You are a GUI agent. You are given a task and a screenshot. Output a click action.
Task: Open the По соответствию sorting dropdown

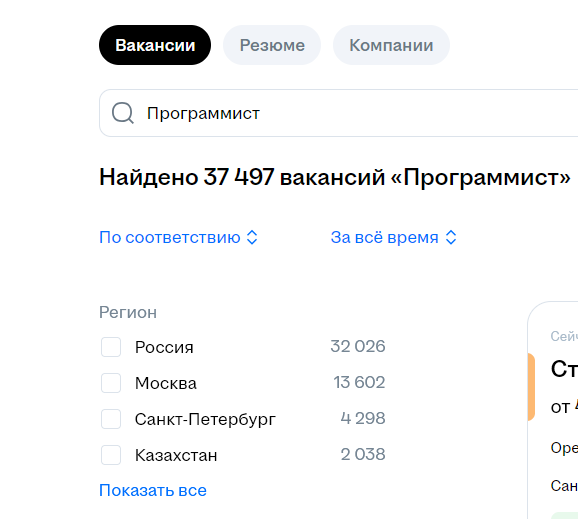point(178,237)
